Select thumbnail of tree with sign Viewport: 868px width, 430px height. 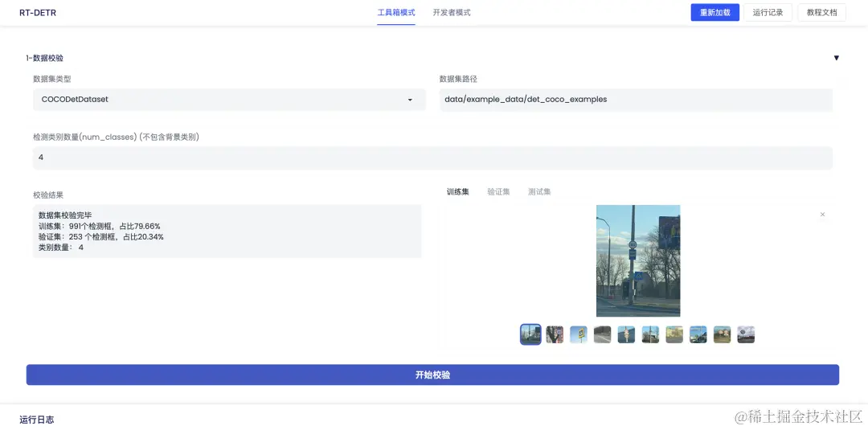click(x=555, y=334)
